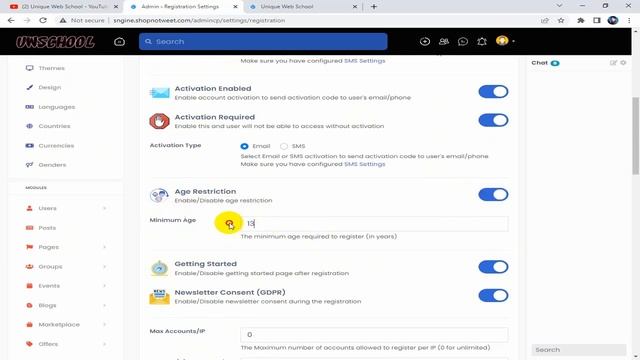Open the browser tab search dropdown
This screenshot has height=360, width=640.
(559, 6)
